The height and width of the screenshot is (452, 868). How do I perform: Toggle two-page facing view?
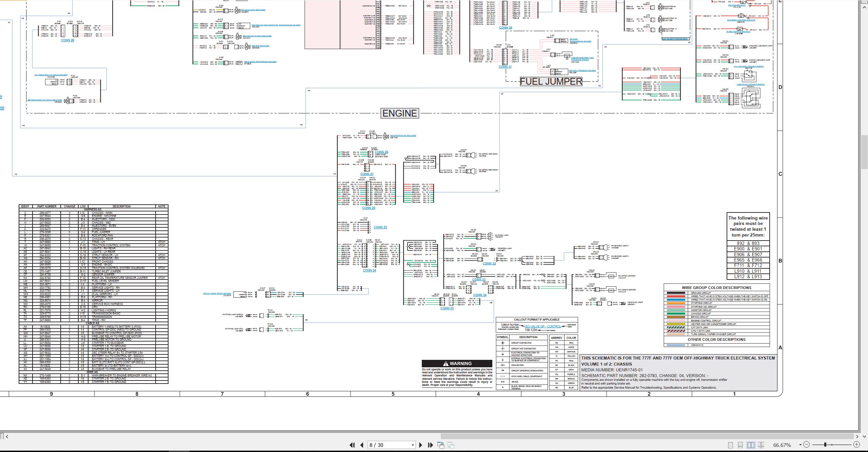tap(751, 445)
